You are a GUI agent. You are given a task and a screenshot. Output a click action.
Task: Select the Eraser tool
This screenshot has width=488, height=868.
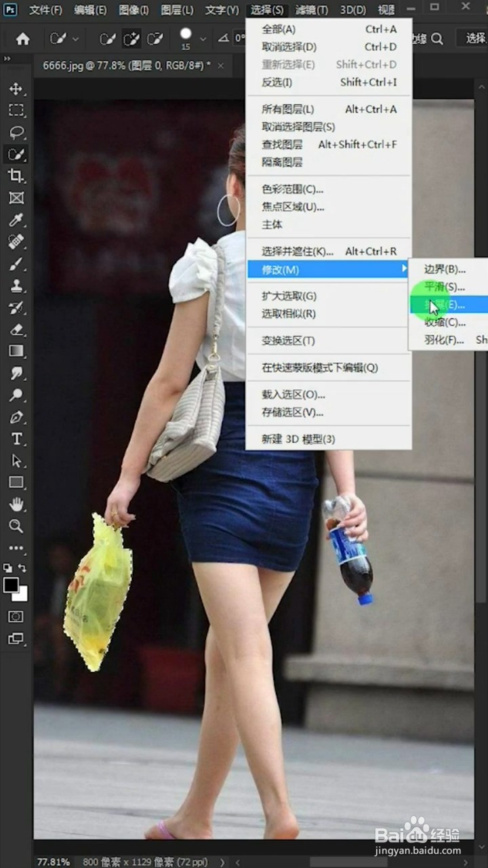coord(16,330)
